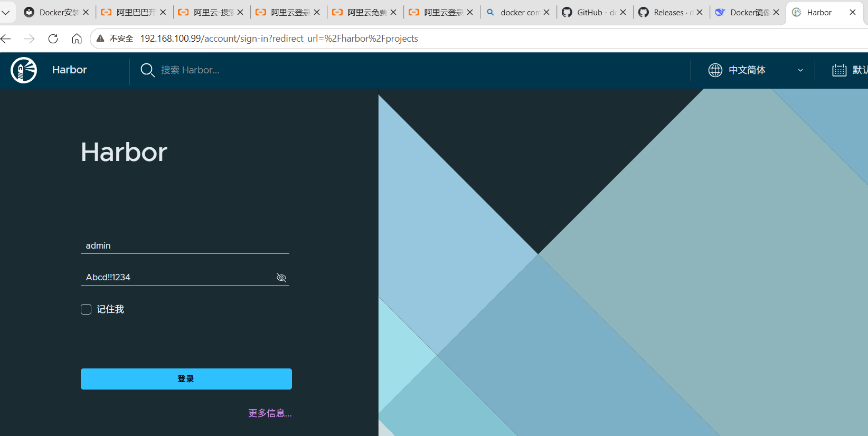Screen dimensions: 868x436
Task: Check the 记住我 remember me checkbox
Action: tap(86, 309)
